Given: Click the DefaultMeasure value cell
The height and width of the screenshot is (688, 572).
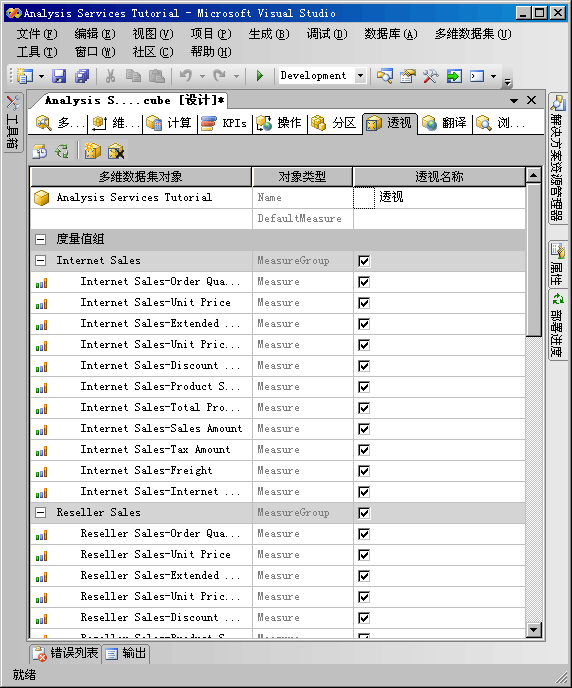Looking at the screenshot, I should 439,219.
